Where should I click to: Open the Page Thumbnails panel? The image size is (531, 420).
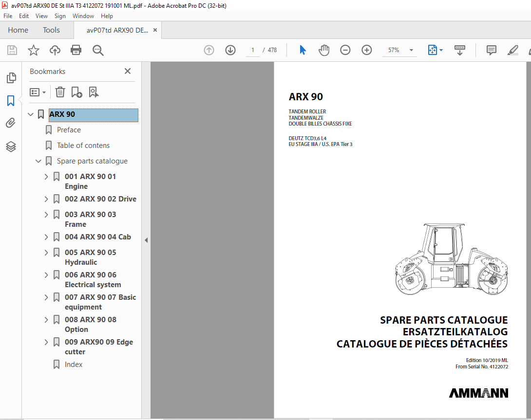[11, 78]
